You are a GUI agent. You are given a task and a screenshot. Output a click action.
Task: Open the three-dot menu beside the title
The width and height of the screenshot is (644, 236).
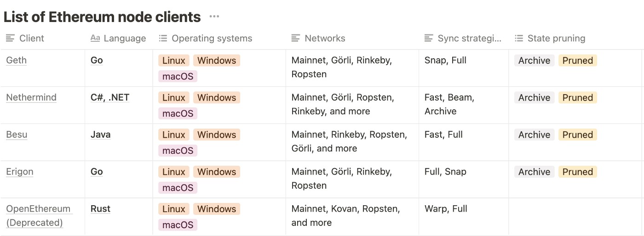(x=214, y=17)
